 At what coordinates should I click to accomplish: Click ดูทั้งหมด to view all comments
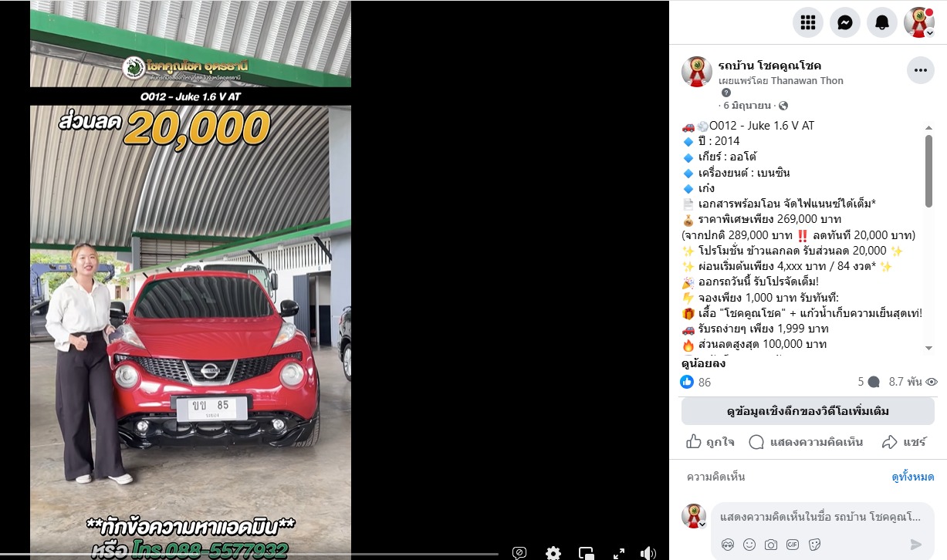[913, 477]
